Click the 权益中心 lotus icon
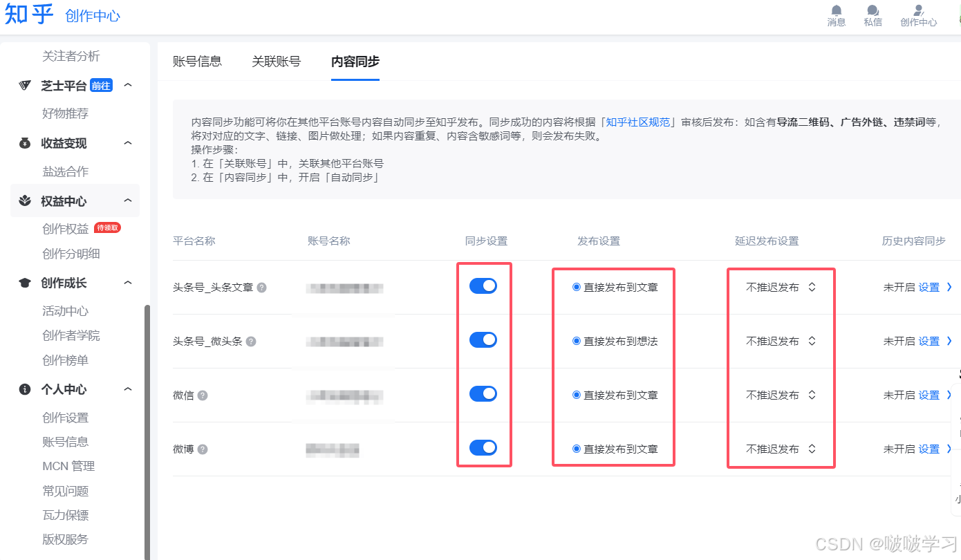Image resolution: width=961 pixels, height=560 pixels. (25, 201)
